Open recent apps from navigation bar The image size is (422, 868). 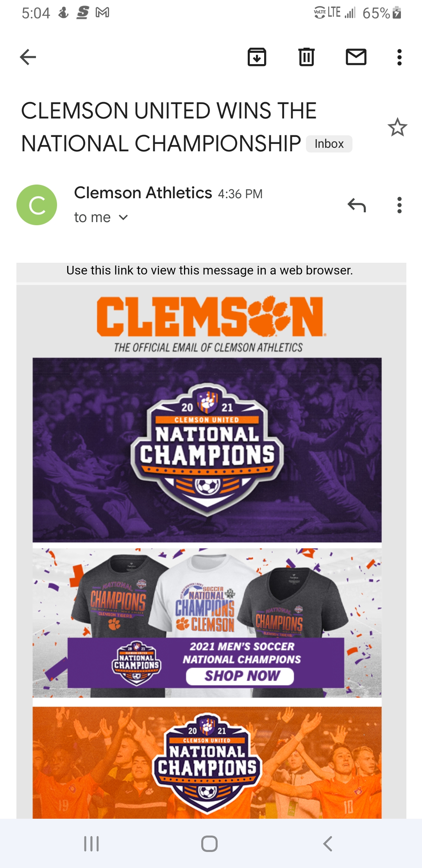tap(91, 843)
